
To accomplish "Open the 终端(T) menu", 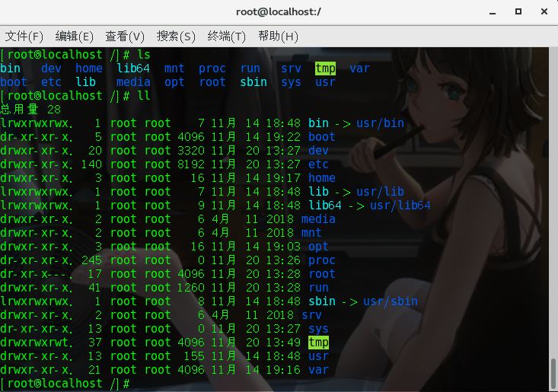I will tap(226, 37).
